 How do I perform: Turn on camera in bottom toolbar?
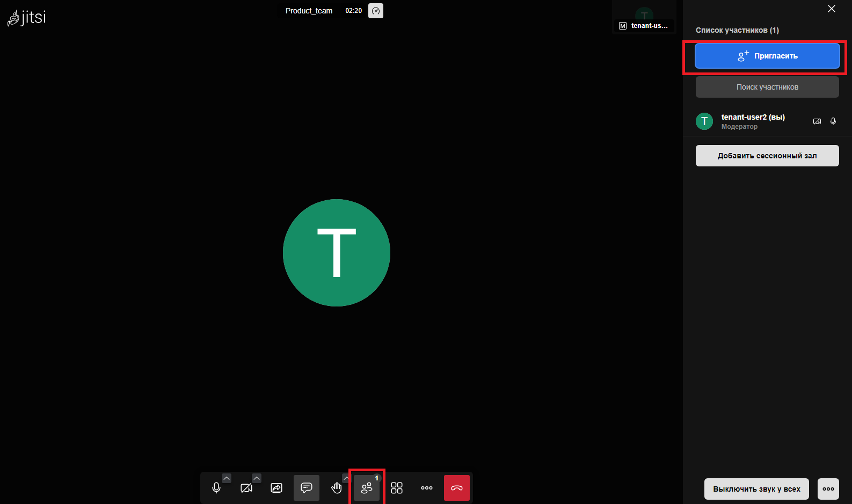(x=246, y=488)
